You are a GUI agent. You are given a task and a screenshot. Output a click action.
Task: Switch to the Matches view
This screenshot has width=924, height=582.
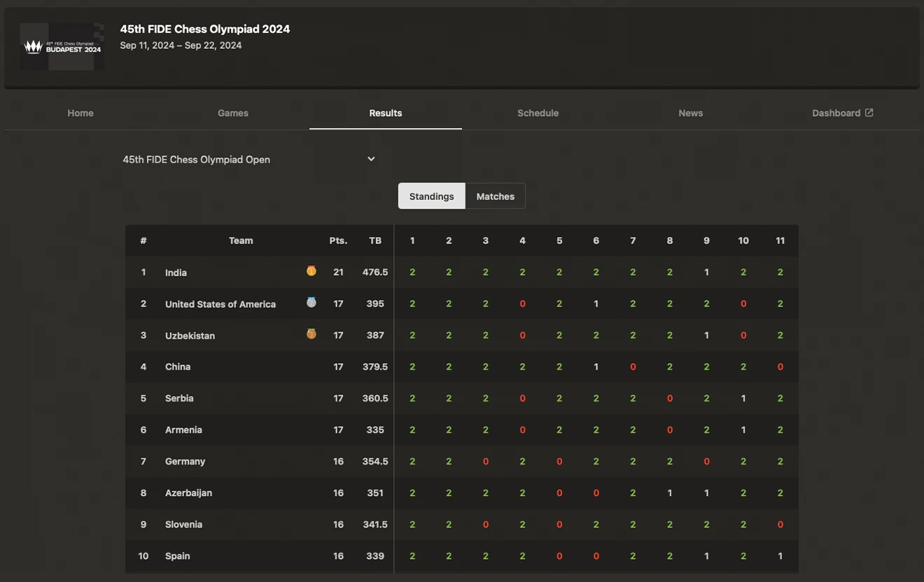496,197
